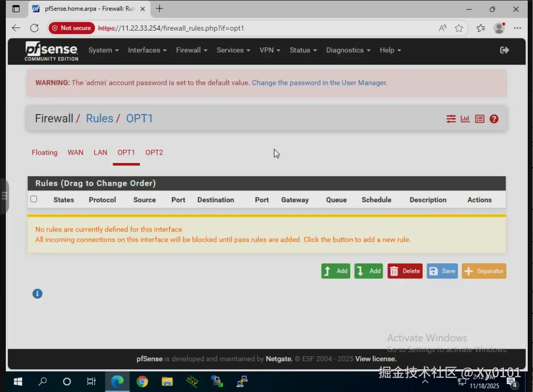The image size is (533, 392).
Task: Switch to the WAN rules tab
Action: [x=75, y=152]
